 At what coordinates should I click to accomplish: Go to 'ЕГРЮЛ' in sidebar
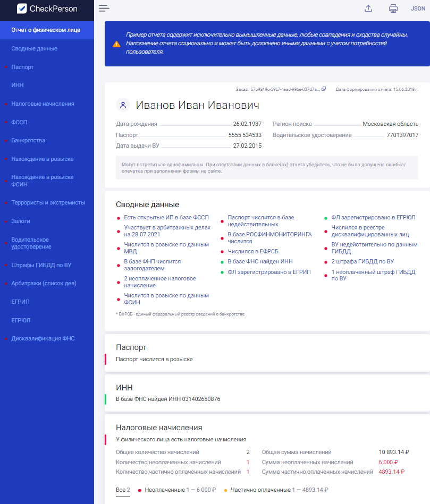(x=21, y=320)
